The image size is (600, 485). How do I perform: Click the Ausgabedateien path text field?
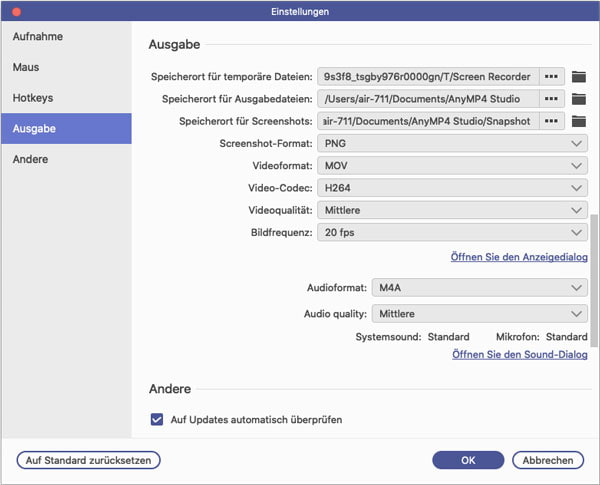click(427, 99)
